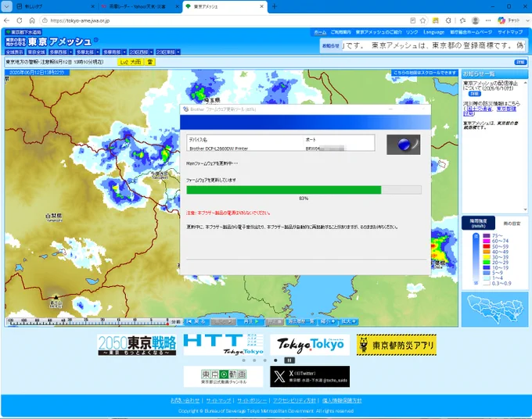The height and width of the screenshot is (419, 532).
Task: Expand the 23区東部 area dropdown arrow
Action: (178, 52)
